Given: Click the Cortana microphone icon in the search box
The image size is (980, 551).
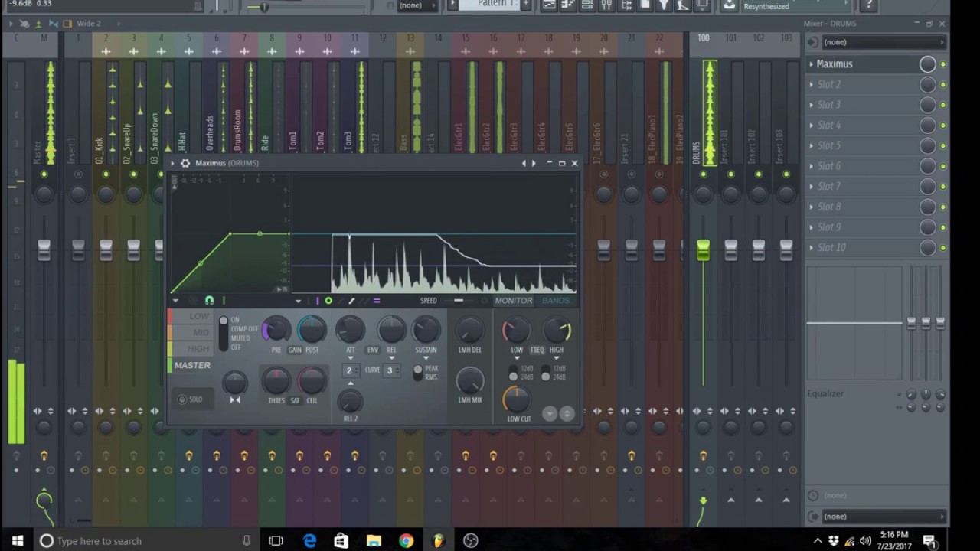Looking at the screenshot, I should coord(247,541).
